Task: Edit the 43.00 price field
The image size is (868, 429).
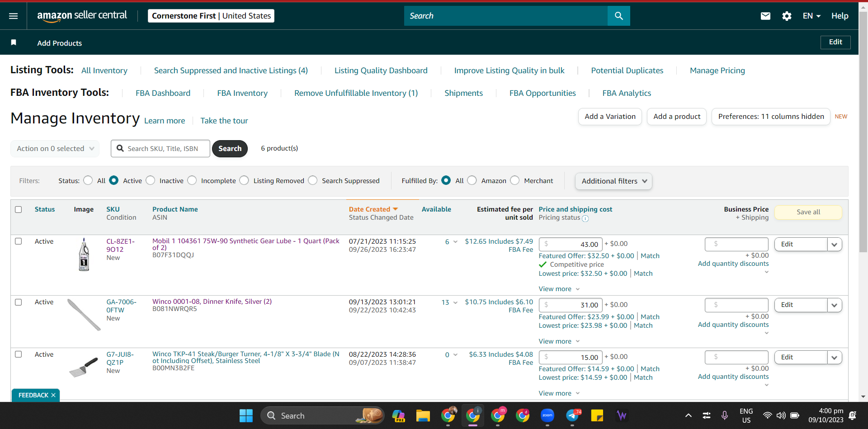Action: (x=571, y=245)
